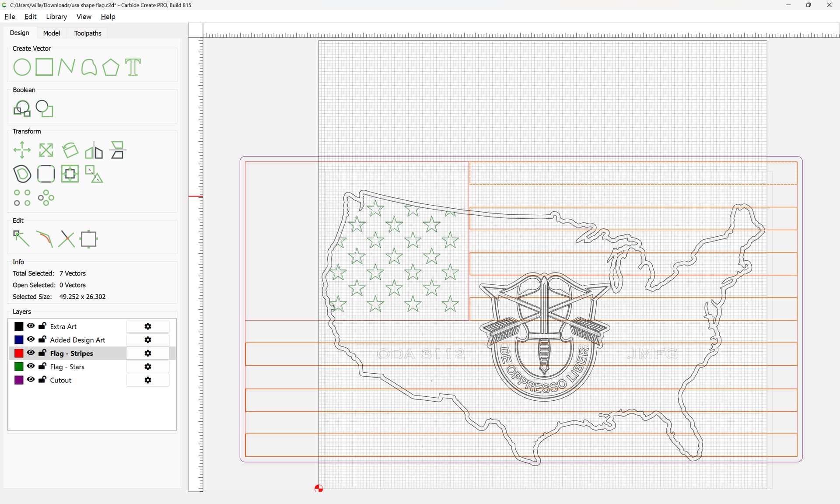
Task: Select the Extra Art layer name
Action: (63, 326)
